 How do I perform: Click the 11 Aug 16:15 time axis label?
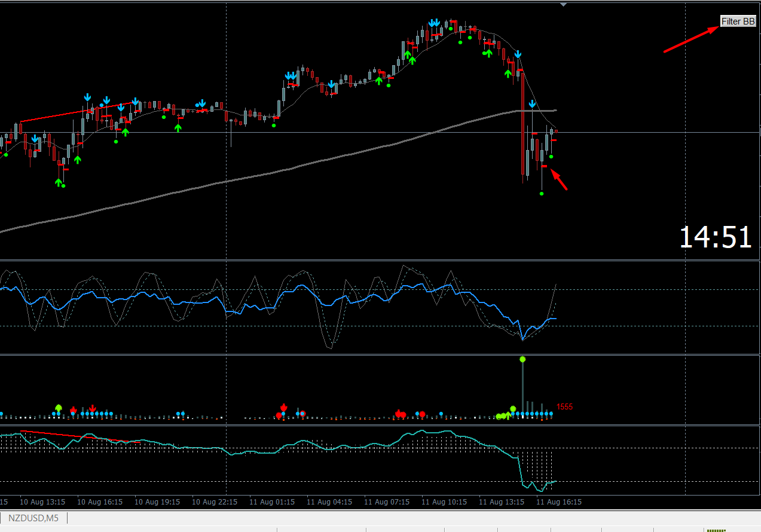click(558, 502)
